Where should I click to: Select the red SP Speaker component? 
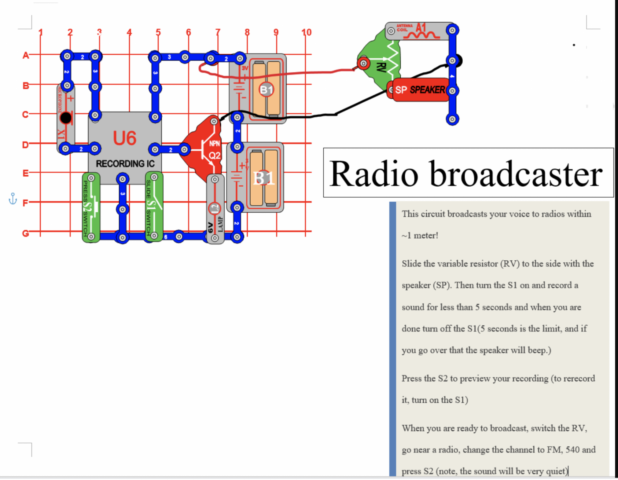[420, 90]
